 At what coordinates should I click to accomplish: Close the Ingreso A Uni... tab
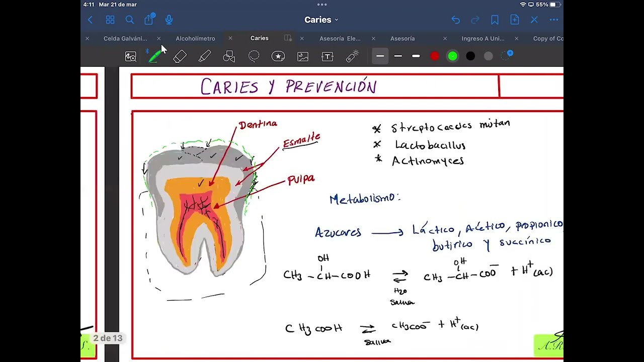(x=445, y=38)
